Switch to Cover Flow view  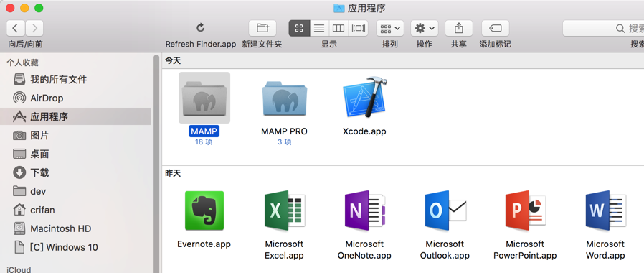click(358, 28)
